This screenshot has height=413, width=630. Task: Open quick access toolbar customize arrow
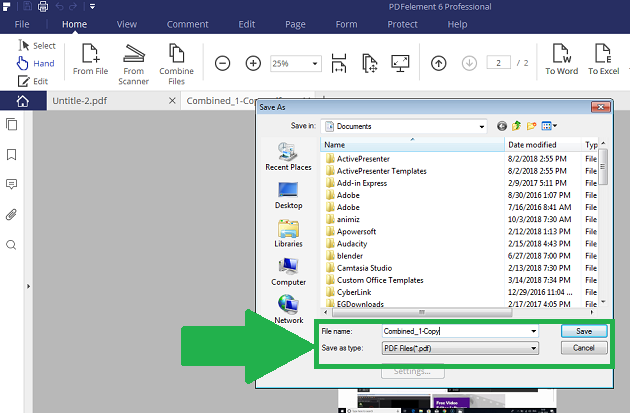[x=92, y=6]
